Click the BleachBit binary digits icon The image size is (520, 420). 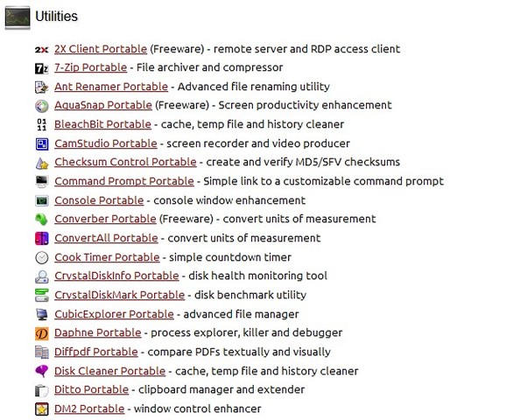tap(42, 124)
